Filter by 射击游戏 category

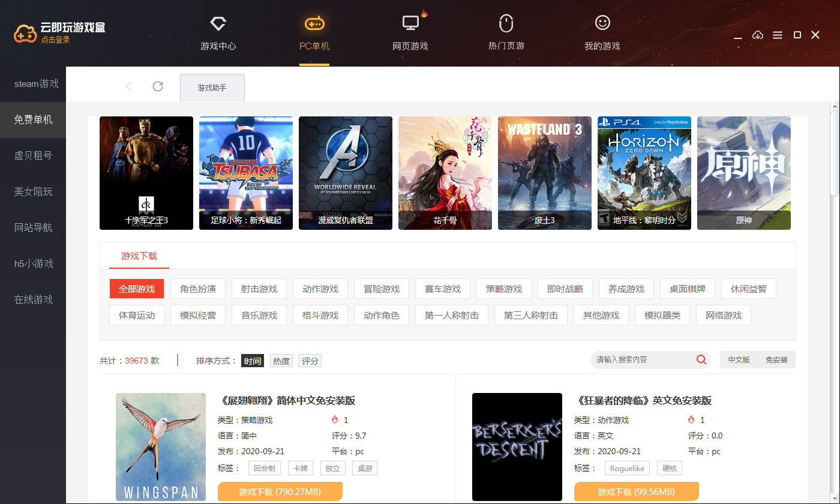click(x=259, y=289)
